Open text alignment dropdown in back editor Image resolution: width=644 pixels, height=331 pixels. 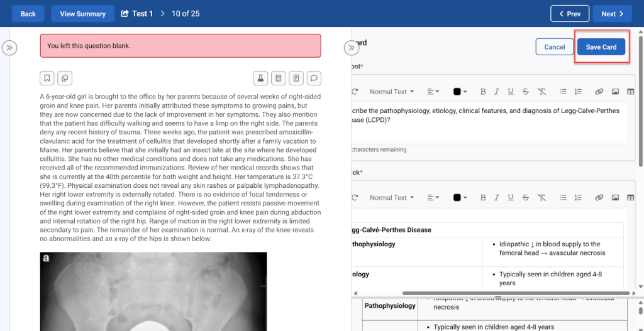click(433, 197)
